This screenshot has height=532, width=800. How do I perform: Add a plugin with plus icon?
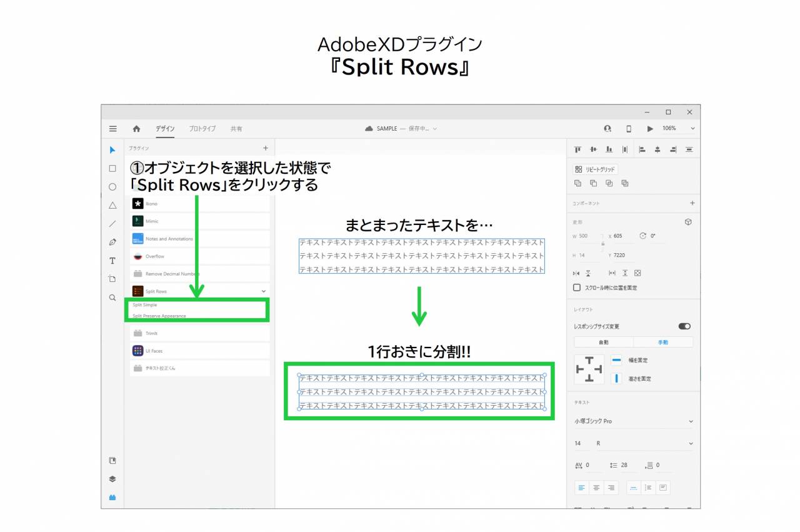(265, 148)
